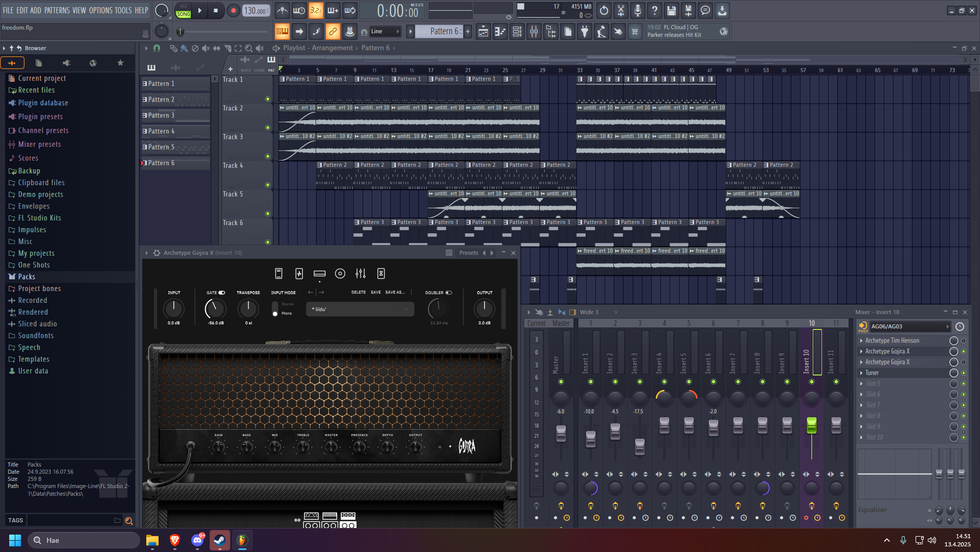Image resolution: width=980 pixels, height=552 pixels.
Task: Select the PAT clip focus tab
Action: pos(271,64)
